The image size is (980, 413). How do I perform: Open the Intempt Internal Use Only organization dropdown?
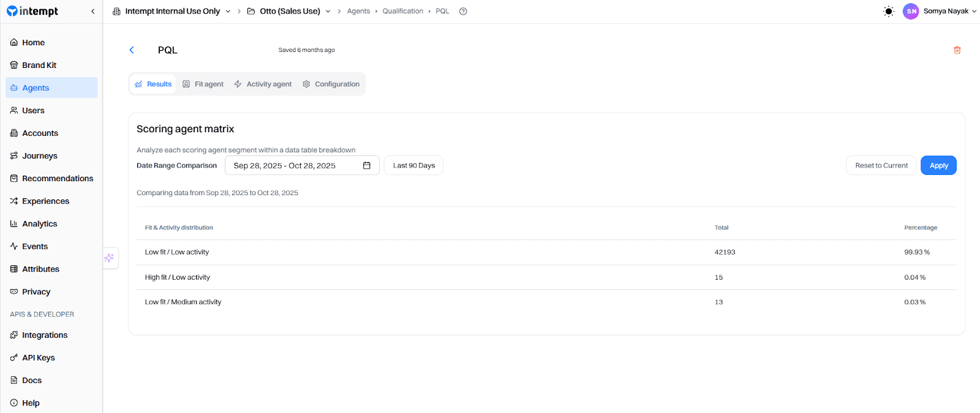(171, 11)
